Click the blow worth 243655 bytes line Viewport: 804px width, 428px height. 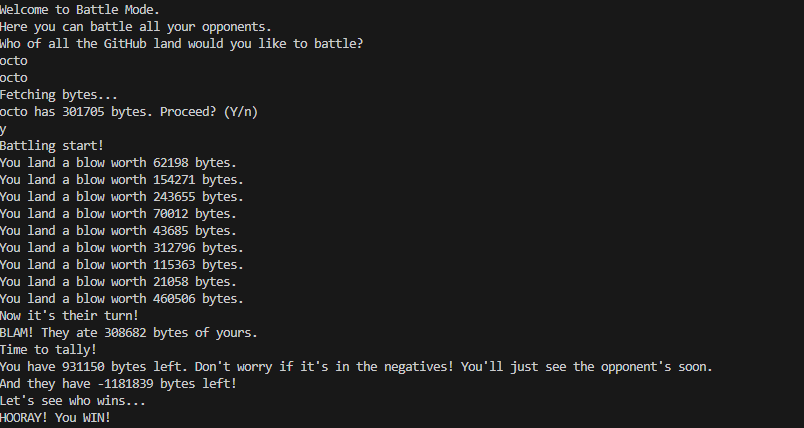(122, 196)
